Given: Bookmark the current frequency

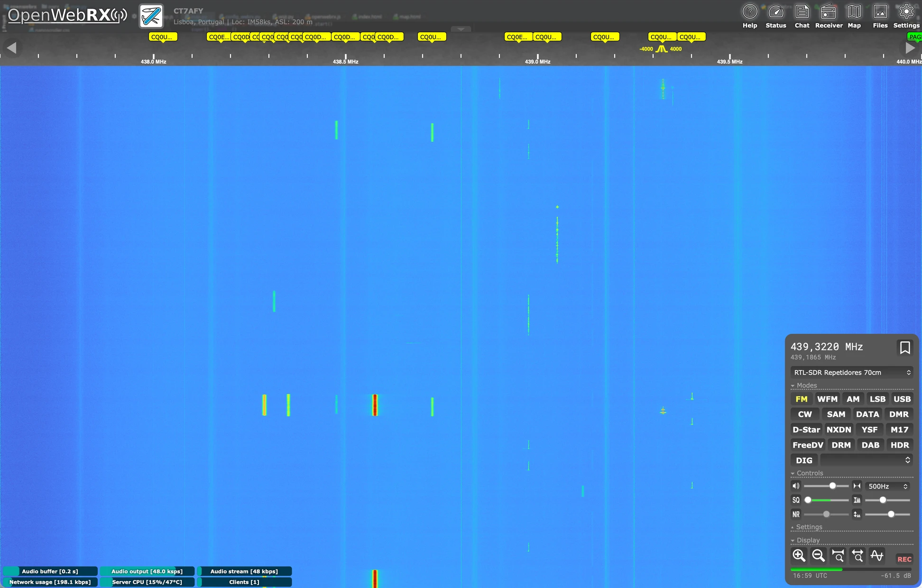Looking at the screenshot, I should (905, 348).
